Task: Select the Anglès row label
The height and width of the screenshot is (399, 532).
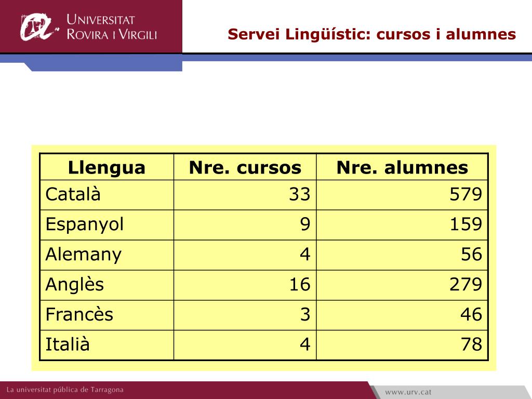Action: pyautogui.click(x=75, y=285)
